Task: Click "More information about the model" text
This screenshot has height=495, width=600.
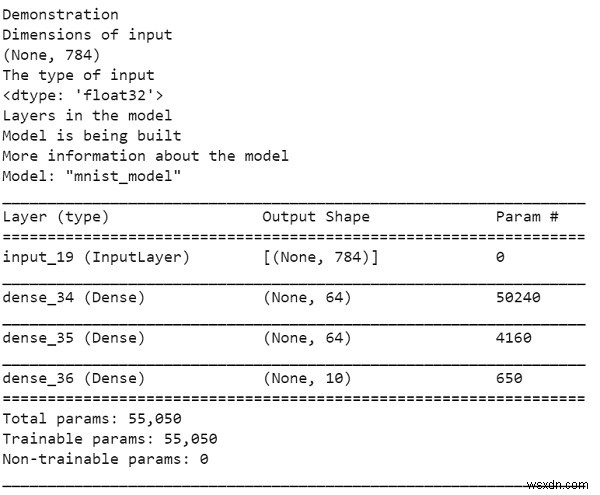Action: pos(145,155)
